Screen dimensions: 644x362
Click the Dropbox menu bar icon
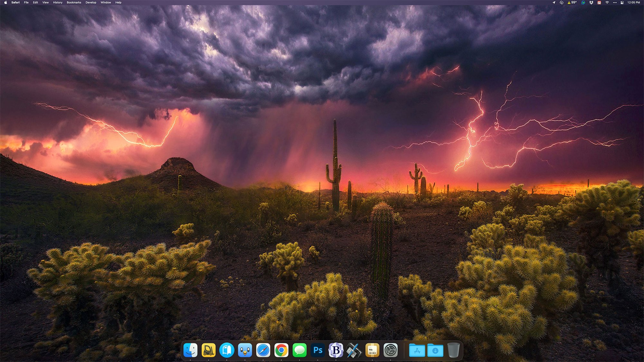point(591,3)
